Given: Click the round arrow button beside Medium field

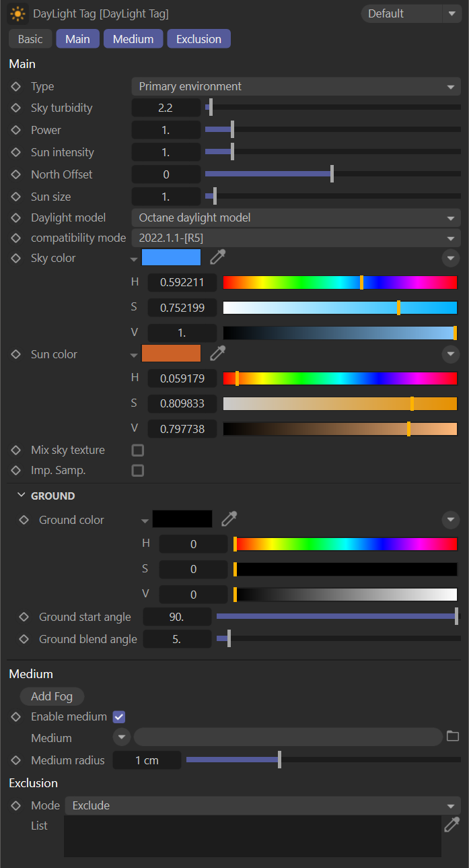Looking at the screenshot, I should click(122, 737).
